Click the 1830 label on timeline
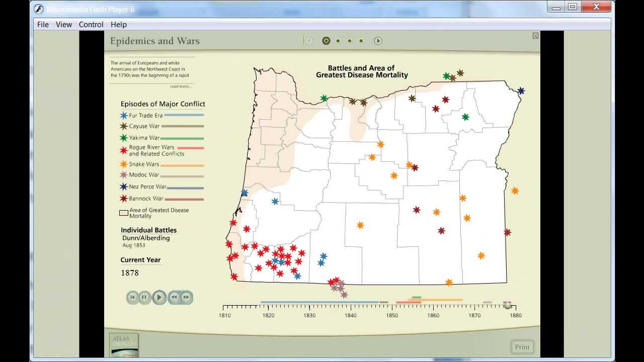Viewport: 644px width, 362px height. [x=309, y=315]
